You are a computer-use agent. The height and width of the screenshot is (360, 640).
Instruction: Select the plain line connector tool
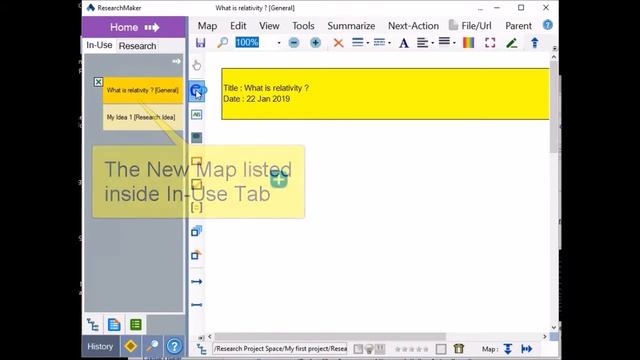click(196, 305)
